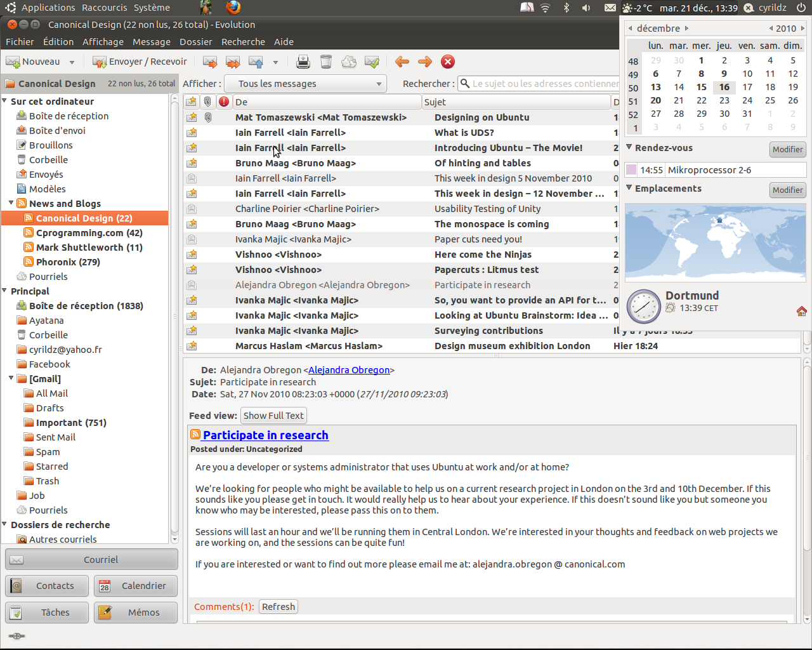Open the Dossier menu

point(195,42)
